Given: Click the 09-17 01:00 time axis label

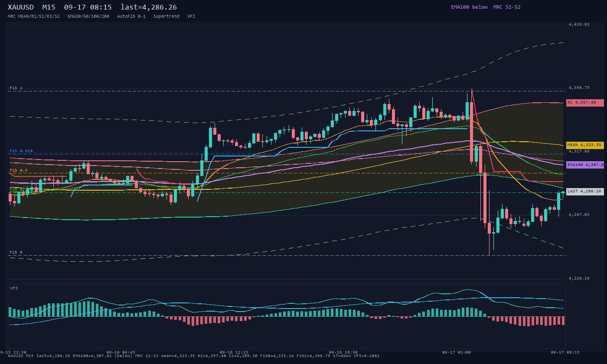Looking at the screenshot, I should 457,352.
